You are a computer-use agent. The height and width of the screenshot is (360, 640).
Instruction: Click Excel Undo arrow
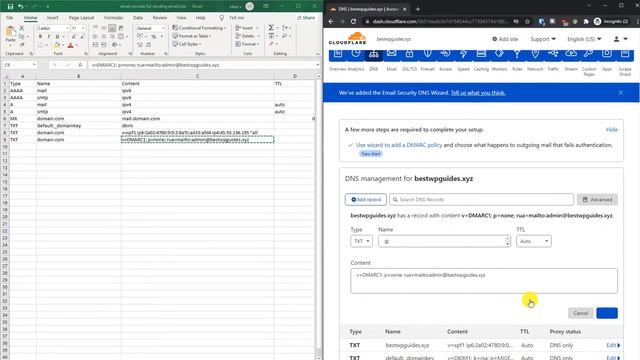coord(20,7)
